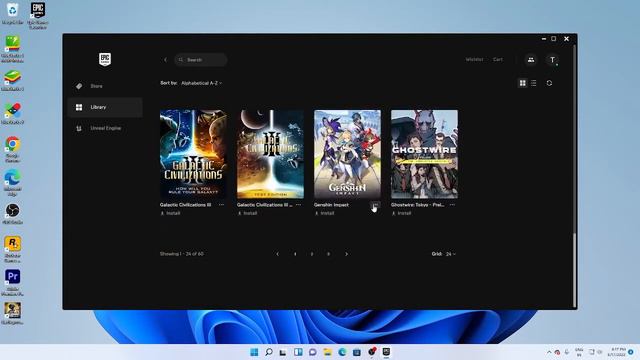Open the ENG language indicator in tray

[579, 352]
